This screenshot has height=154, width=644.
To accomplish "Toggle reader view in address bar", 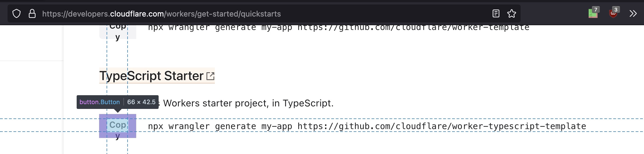I will pyautogui.click(x=496, y=13).
